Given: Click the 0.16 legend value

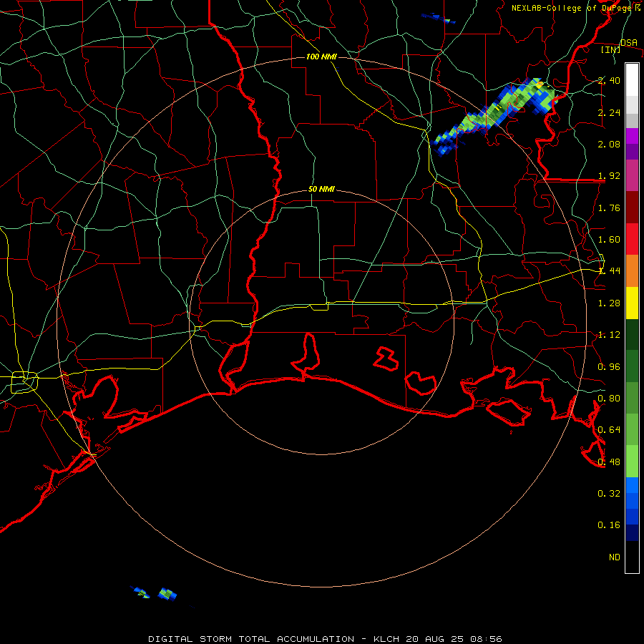Looking at the screenshot, I should (609, 525).
